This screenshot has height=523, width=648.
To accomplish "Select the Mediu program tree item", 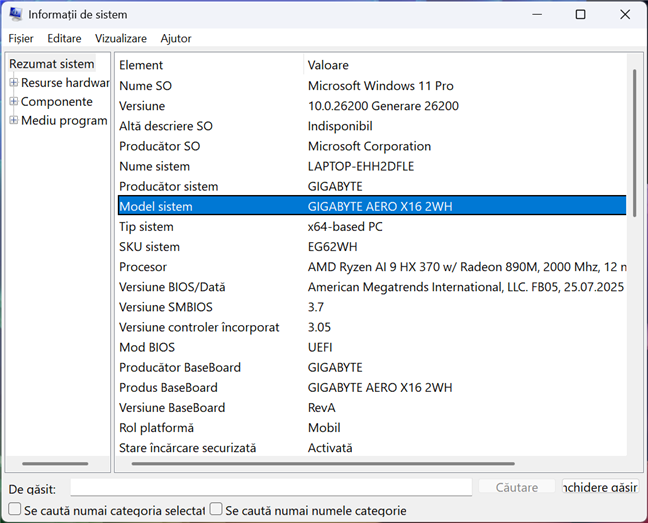I will tap(64, 121).
